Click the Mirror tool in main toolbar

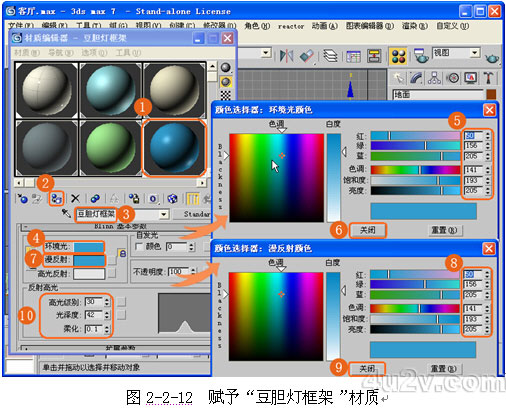[x=286, y=56]
